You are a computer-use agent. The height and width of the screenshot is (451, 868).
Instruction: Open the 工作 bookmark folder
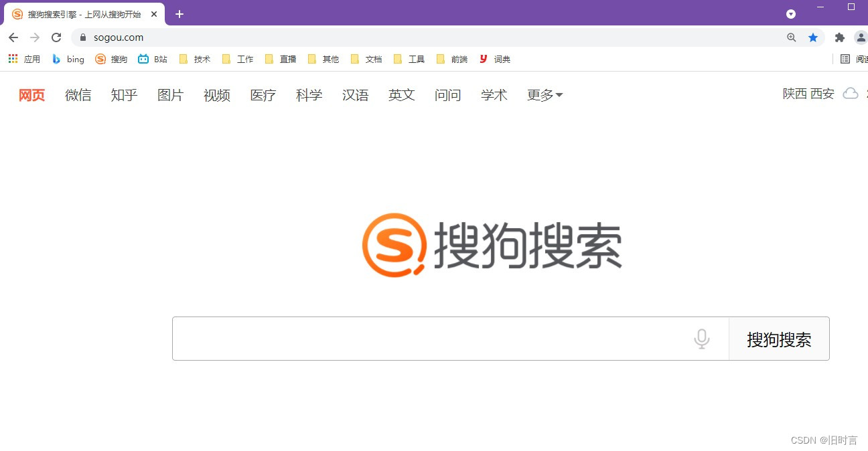tap(238, 59)
